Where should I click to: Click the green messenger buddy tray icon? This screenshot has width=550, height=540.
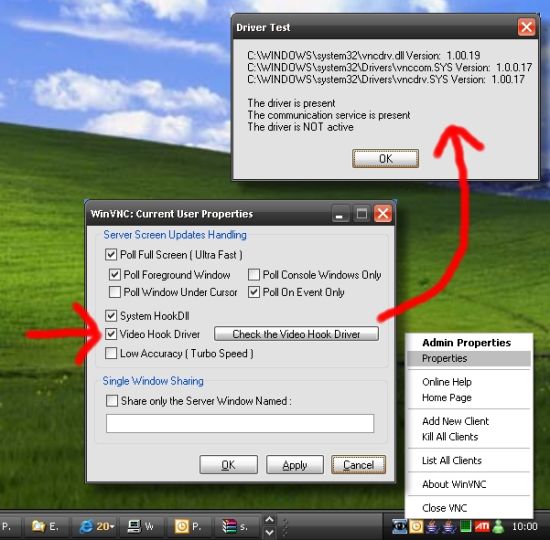click(498, 526)
